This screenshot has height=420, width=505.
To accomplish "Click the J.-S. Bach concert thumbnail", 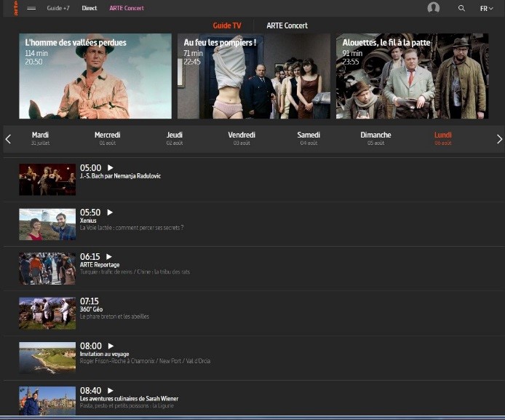I will click(x=47, y=179).
